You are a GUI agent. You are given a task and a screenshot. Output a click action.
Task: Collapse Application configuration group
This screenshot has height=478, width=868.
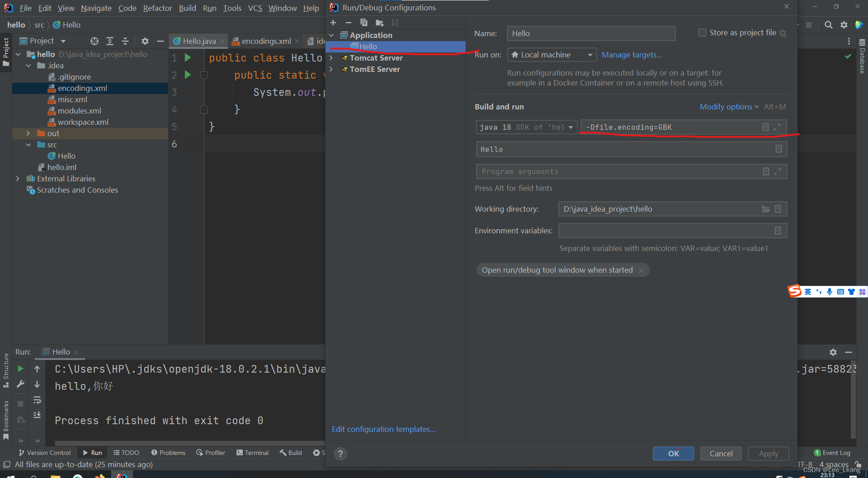point(331,35)
